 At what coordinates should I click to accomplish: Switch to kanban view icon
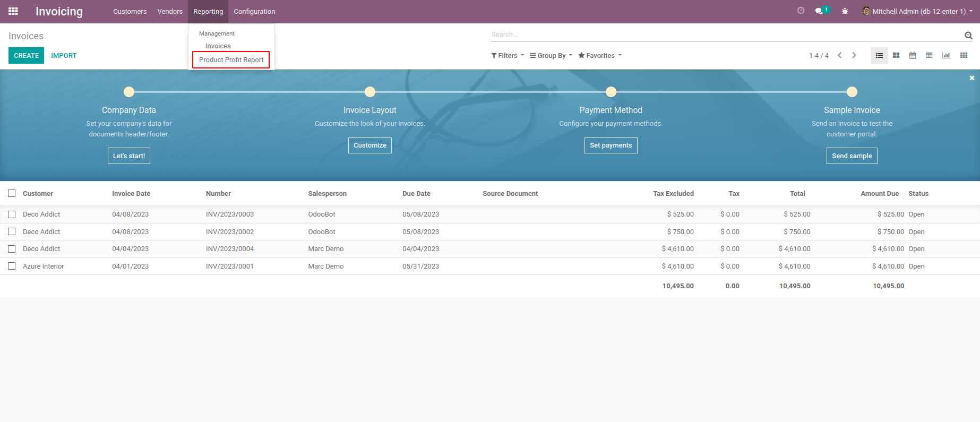click(896, 55)
